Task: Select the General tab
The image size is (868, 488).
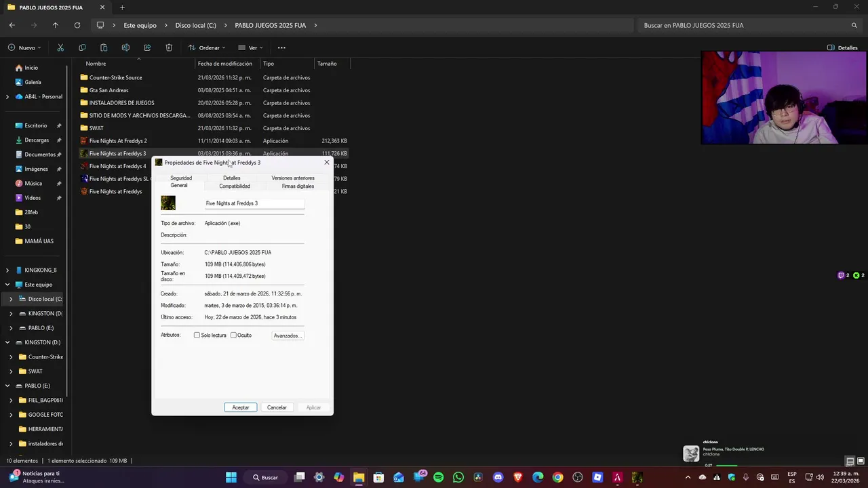Action: point(179,186)
